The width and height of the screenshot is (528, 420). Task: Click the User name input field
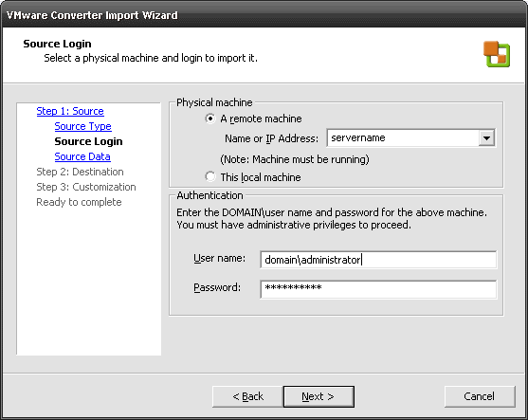[378, 260]
